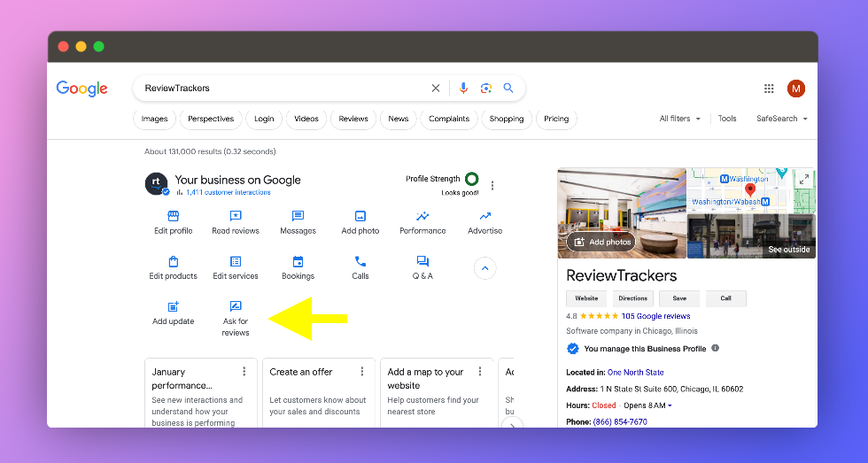Click the Ask for reviews icon
868x463 pixels.
236,306
